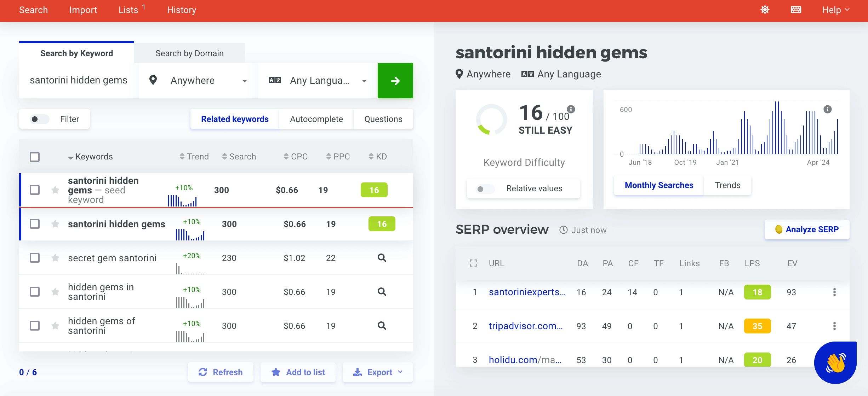This screenshot has width=868, height=396.
Task: Open the Any Language dropdown
Action: tap(318, 81)
